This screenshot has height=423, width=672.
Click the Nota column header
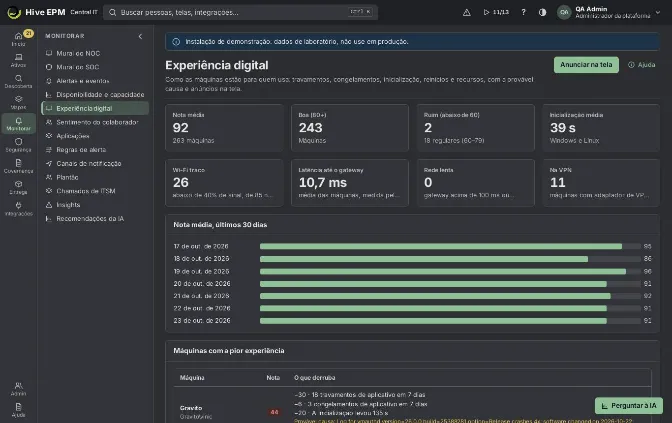tap(273, 378)
